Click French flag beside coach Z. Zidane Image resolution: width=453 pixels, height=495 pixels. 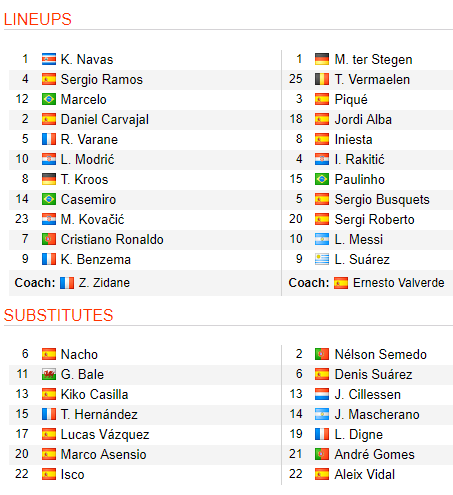coord(67,283)
